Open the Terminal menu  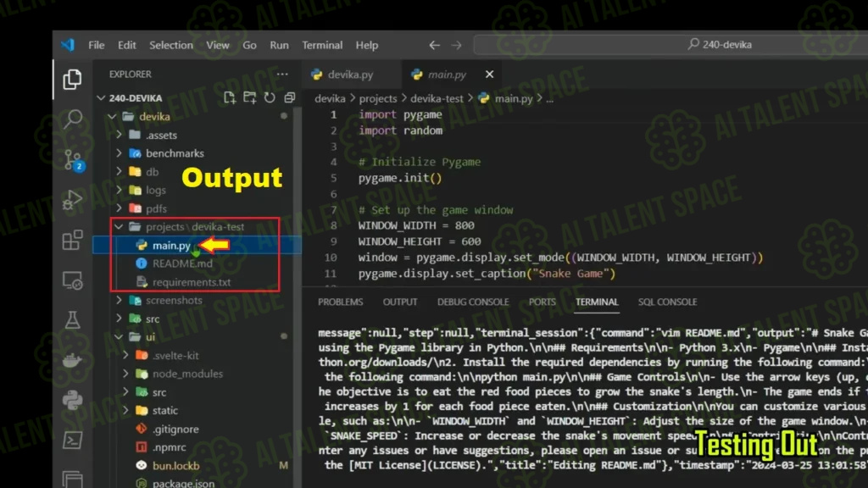click(322, 45)
